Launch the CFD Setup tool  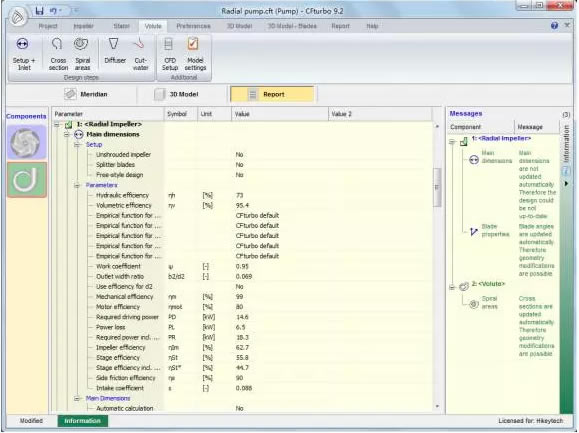point(169,54)
